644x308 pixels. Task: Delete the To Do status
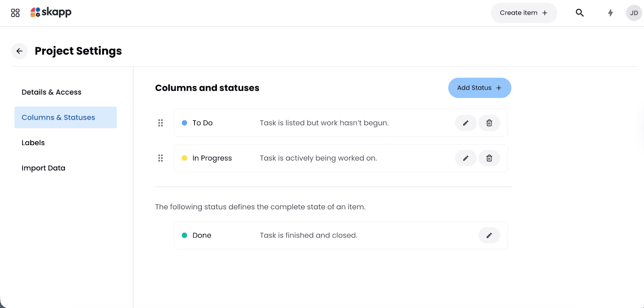click(489, 123)
